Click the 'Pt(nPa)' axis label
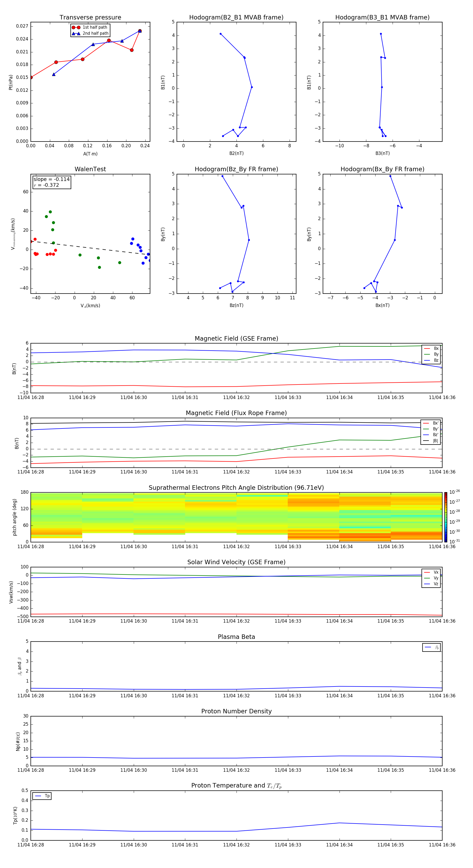This screenshot has width=473, height=868. click(x=11, y=82)
